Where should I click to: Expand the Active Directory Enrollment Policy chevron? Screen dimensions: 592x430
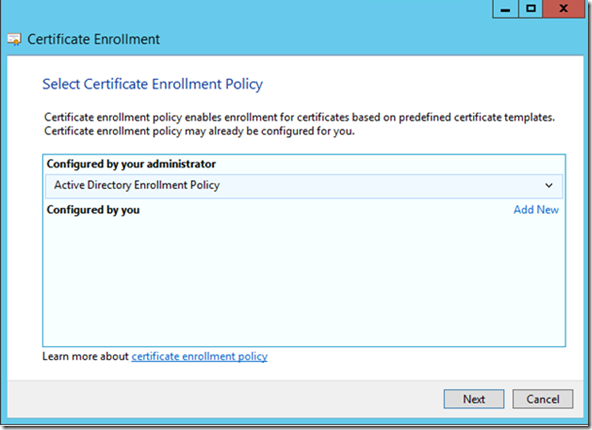549,185
